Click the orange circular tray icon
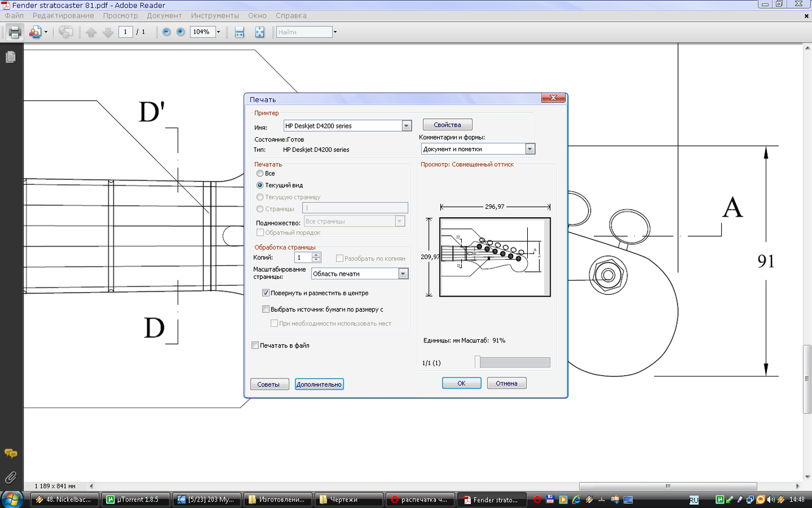Viewport: 812px width, 508px height. pyautogui.click(x=761, y=500)
